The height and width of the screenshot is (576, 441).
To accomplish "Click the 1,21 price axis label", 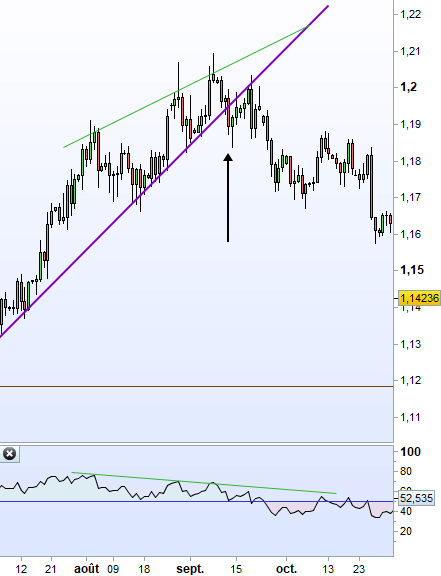I will pyautogui.click(x=410, y=51).
